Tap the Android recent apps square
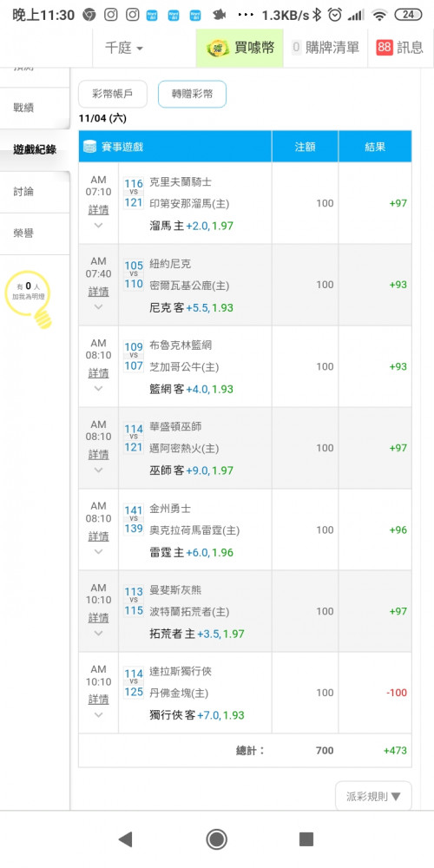 point(306,839)
